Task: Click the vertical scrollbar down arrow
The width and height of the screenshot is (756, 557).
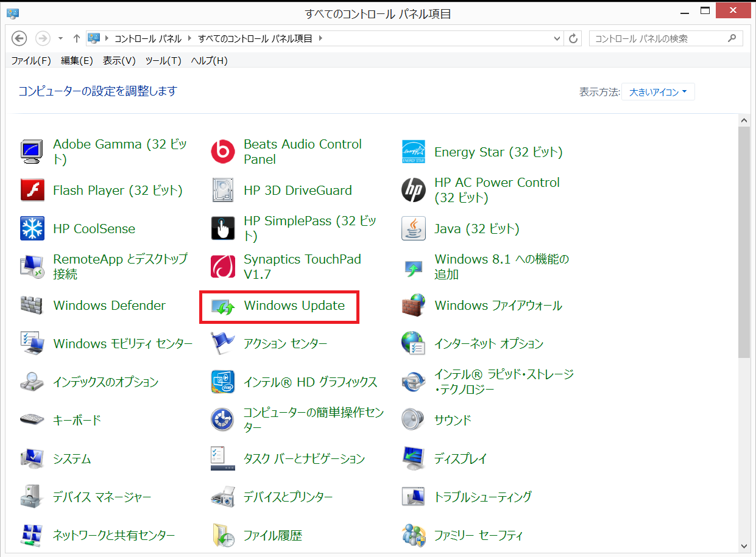Action: tap(744, 545)
